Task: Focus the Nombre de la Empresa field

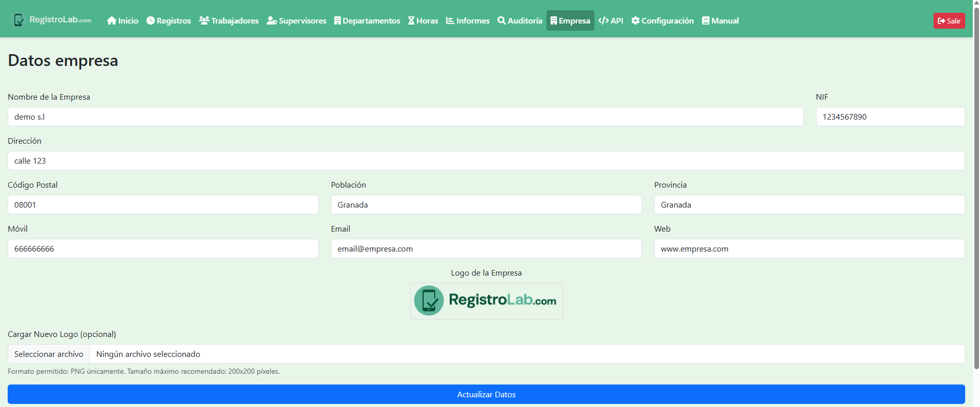Action: tap(405, 117)
